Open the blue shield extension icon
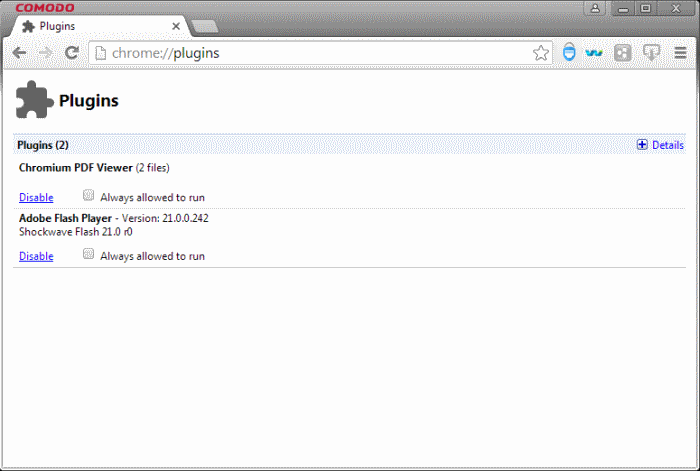The width and height of the screenshot is (700, 471). click(x=569, y=52)
